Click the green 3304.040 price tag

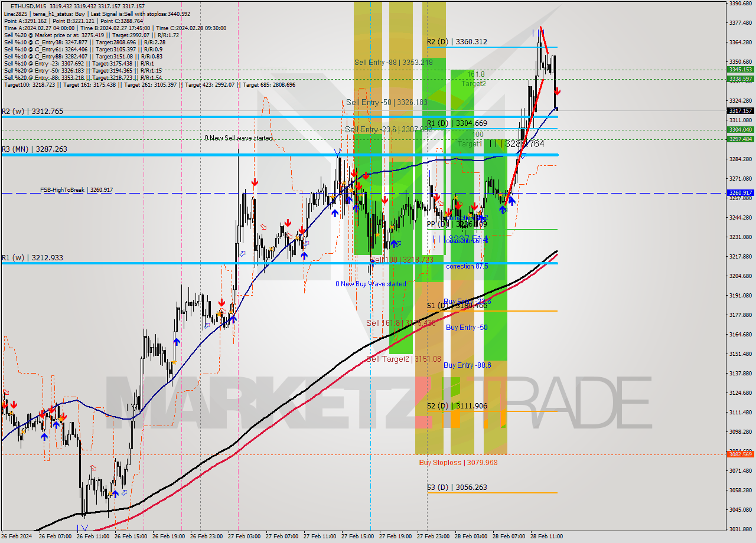[740, 129]
